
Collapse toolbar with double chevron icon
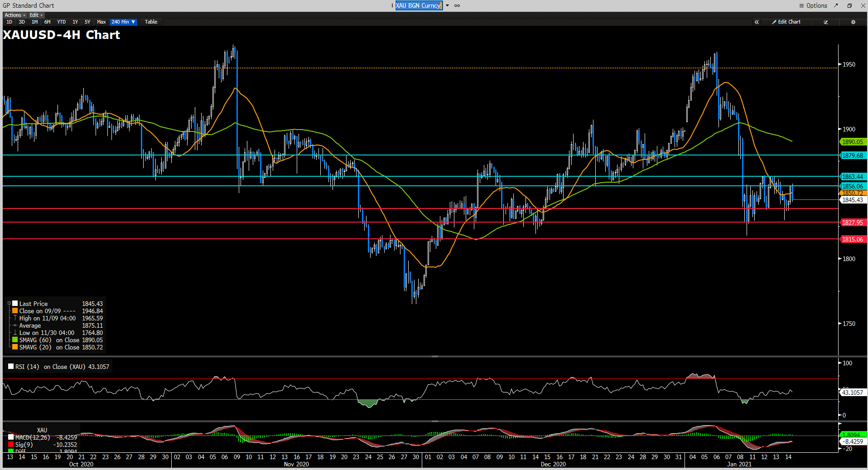(756, 22)
